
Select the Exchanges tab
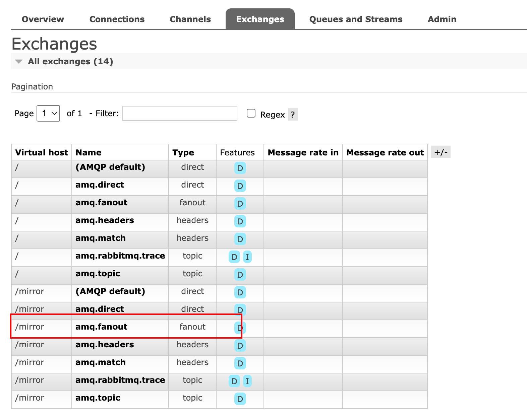click(x=260, y=19)
